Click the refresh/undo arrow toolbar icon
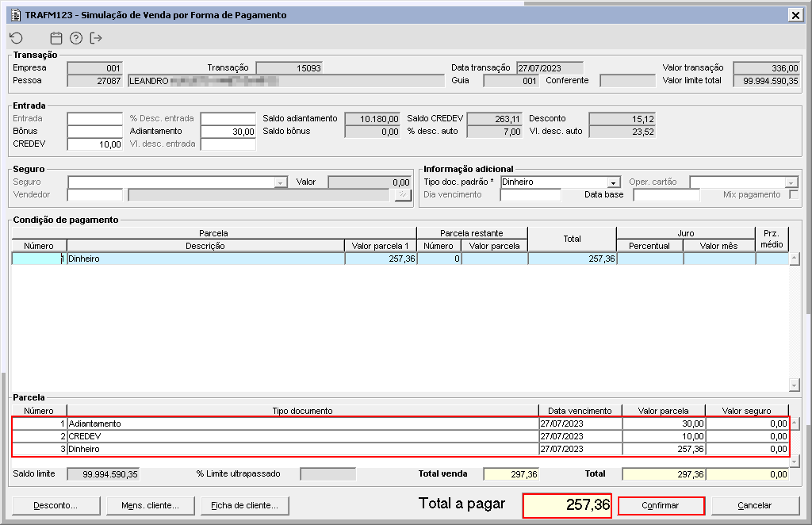The image size is (812, 525). click(x=16, y=38)
